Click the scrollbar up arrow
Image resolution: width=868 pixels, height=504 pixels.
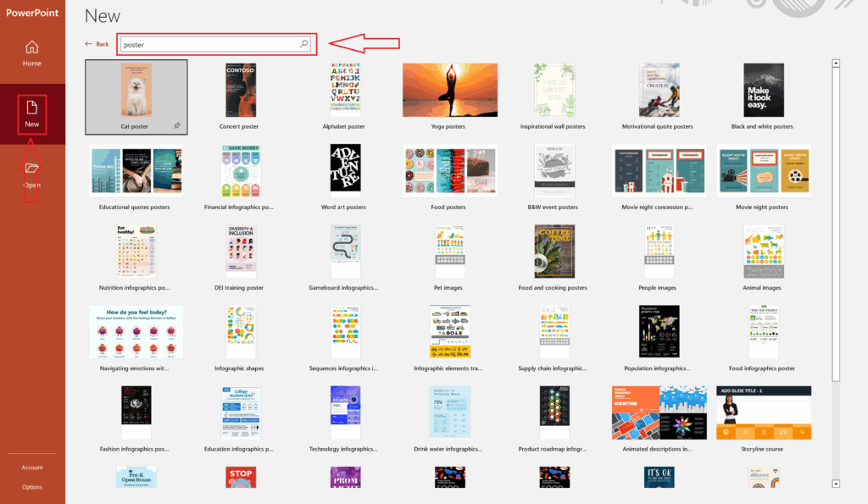pyautogui.click(x=836, y=64)
